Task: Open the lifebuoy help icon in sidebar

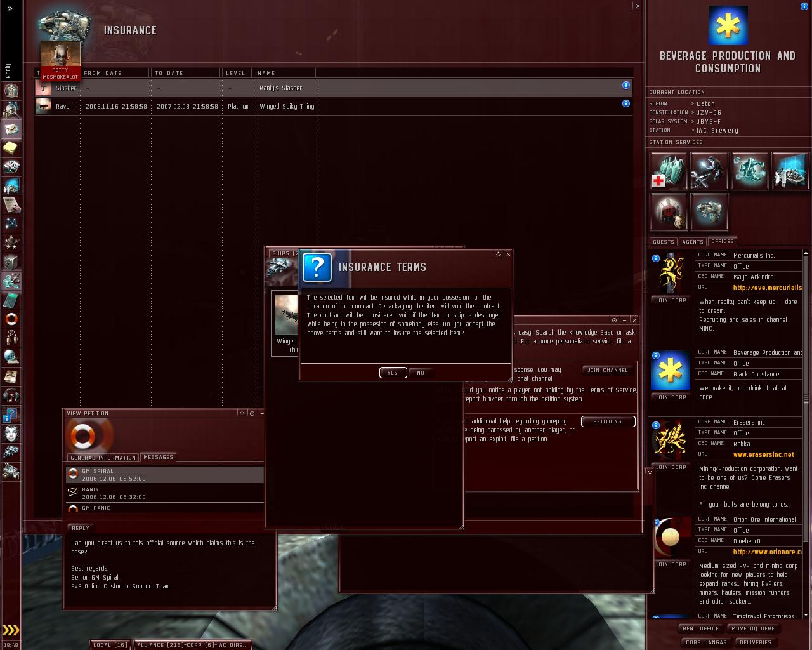Action: pos(11,319)
